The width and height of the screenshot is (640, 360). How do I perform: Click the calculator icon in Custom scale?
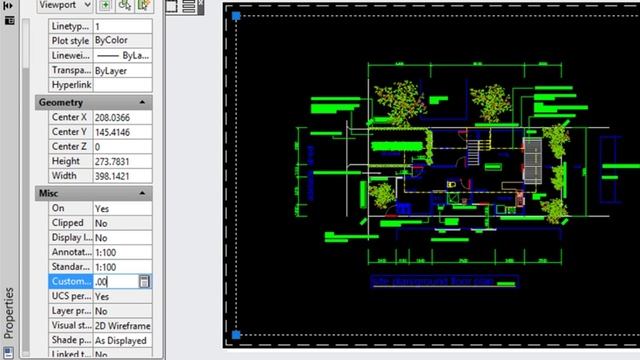(144, 282)
